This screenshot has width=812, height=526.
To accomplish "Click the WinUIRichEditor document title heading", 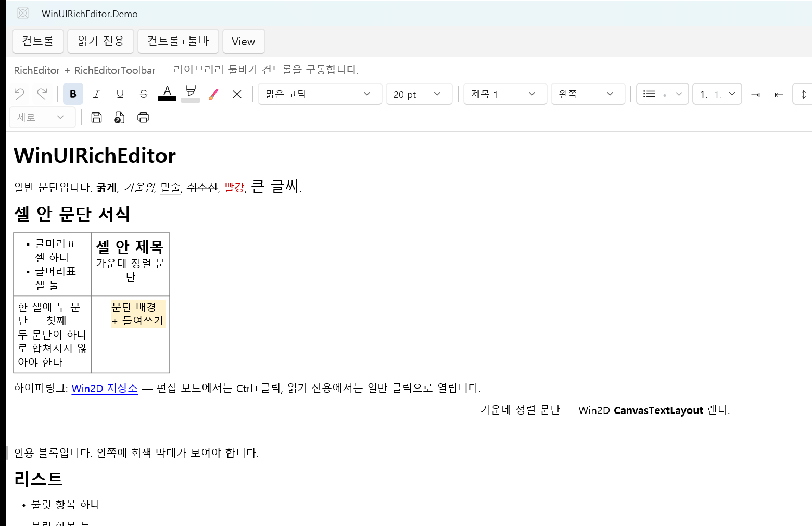I will [95, 156].
